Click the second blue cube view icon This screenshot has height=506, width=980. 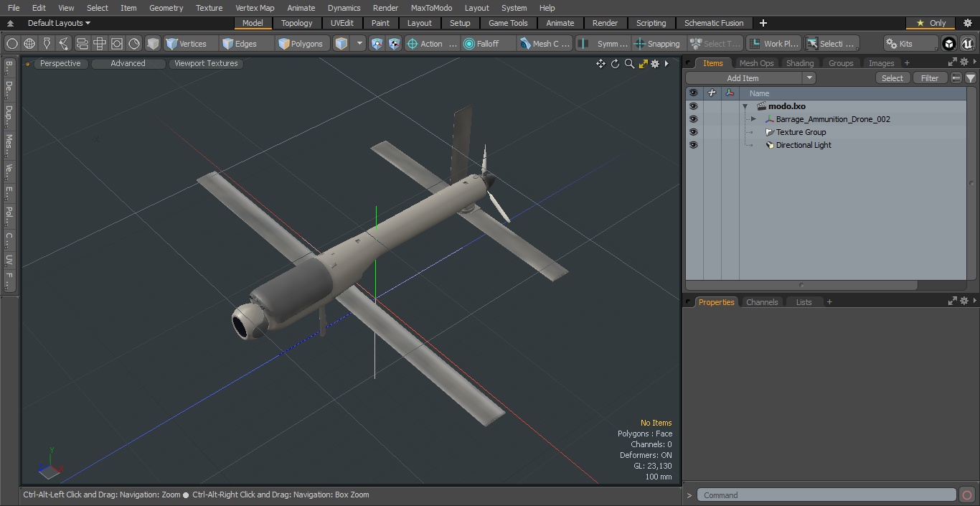394,44
